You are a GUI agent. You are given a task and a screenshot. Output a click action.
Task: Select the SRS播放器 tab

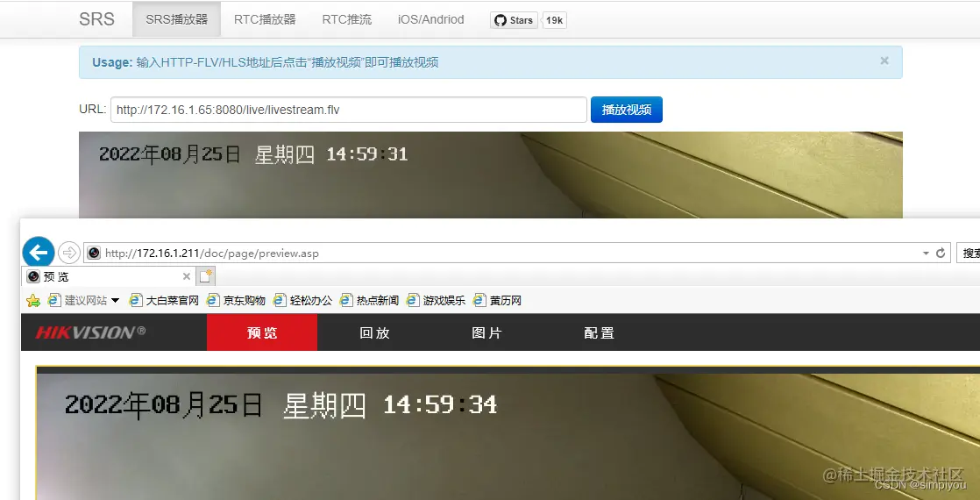[176, 19]
